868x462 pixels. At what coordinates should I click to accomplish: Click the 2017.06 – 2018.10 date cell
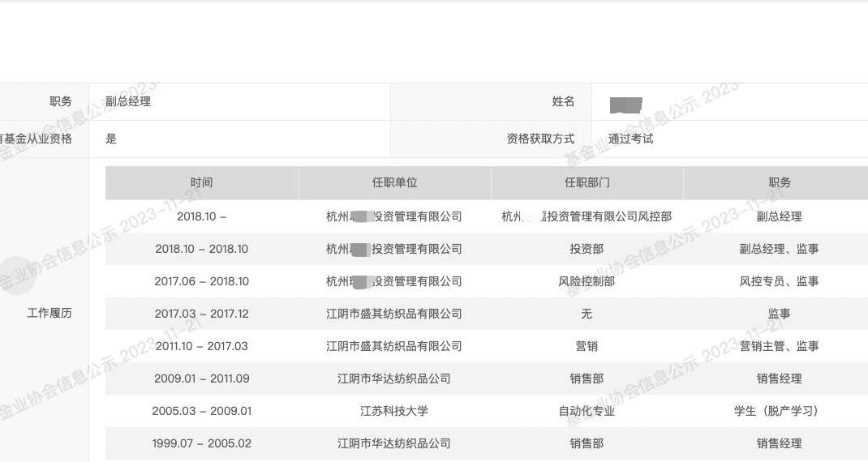201,281
